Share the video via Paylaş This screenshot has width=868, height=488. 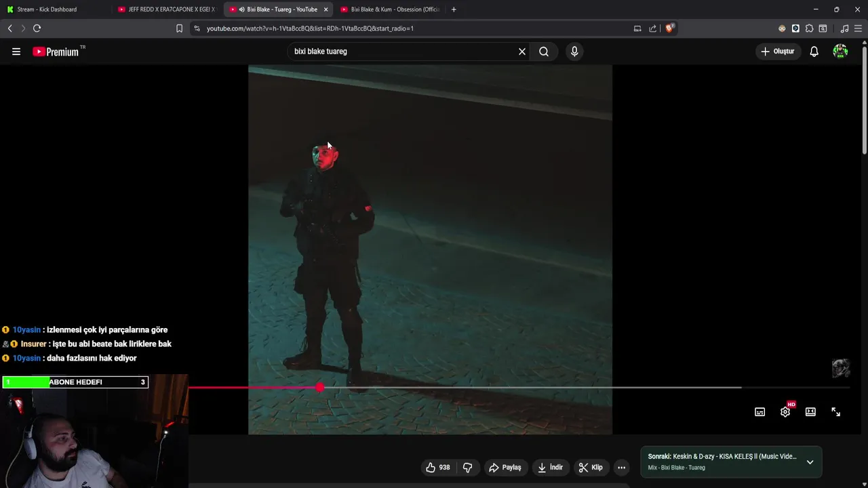click(505, 468)
